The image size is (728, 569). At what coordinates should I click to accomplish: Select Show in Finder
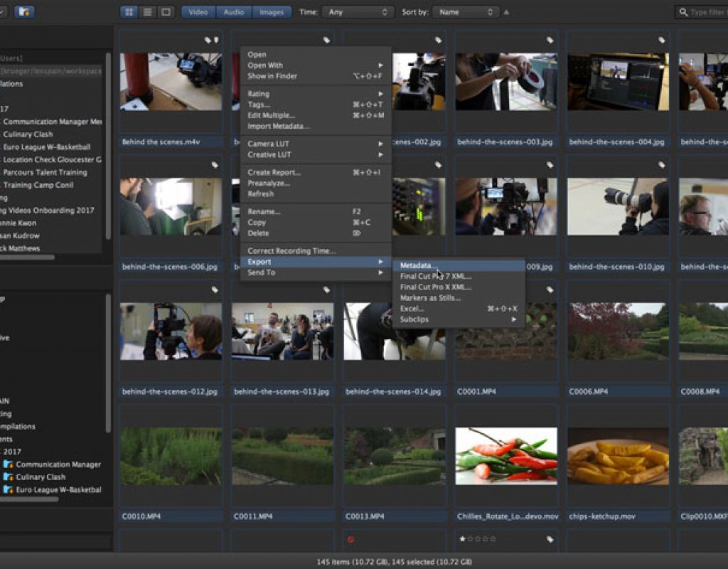pos(316,76)
